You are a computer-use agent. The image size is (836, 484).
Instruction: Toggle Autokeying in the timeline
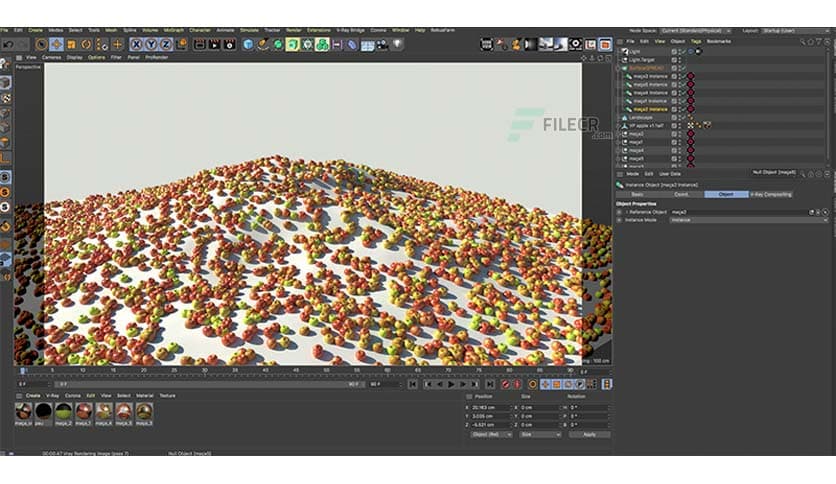click(x=517, y=384)
